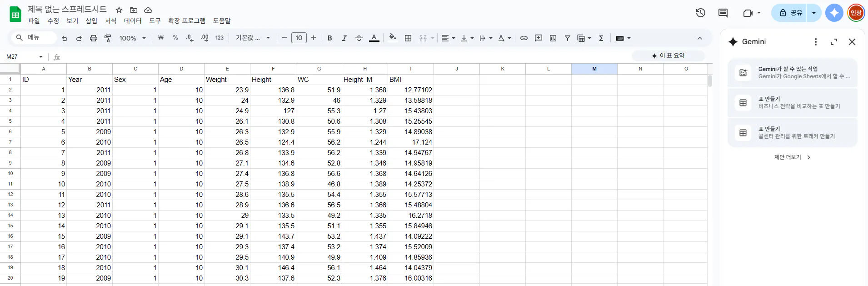Open the zoom 100% dropdown
This screenshot has height=286, width=868.
[x=132, y=38]
